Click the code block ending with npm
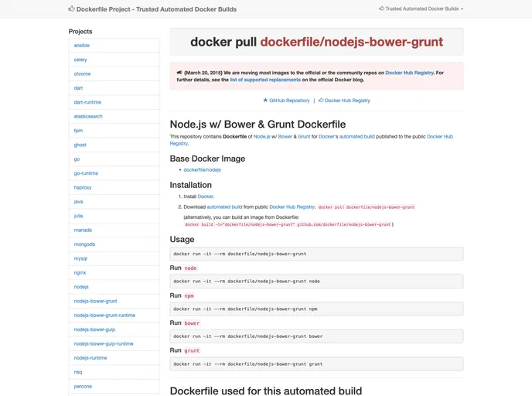Viewport: 532px width, 396px height. coord(316,309)
